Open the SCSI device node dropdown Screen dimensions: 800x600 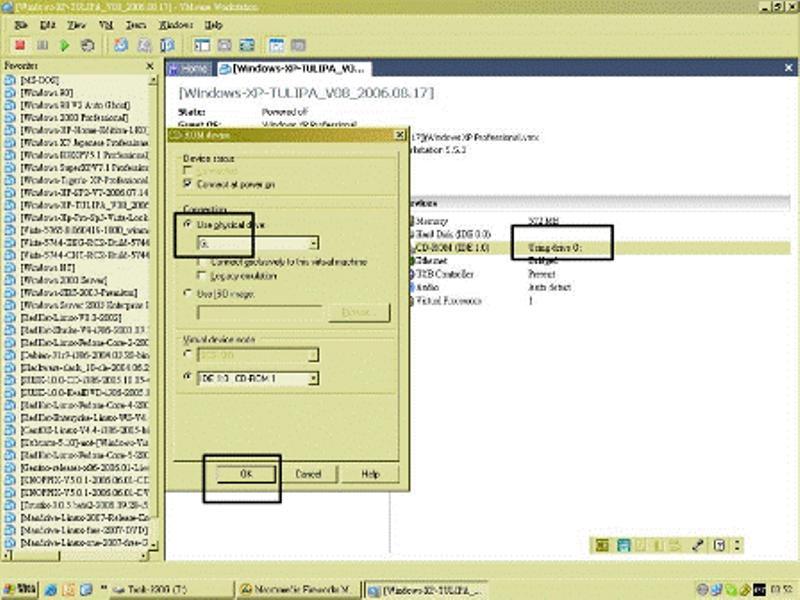(314, 354)
